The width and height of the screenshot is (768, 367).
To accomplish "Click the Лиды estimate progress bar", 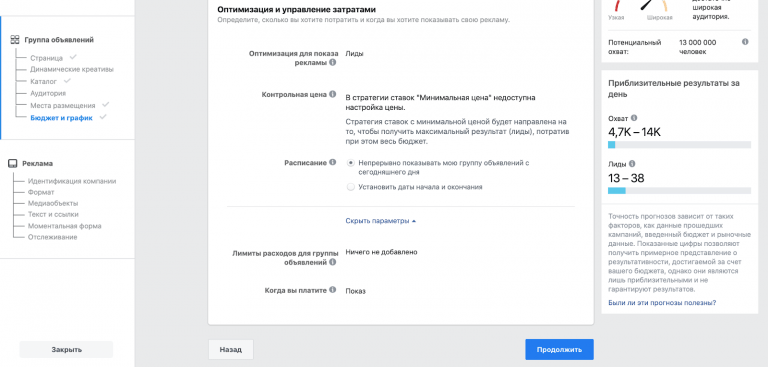I will pos(679,191).
